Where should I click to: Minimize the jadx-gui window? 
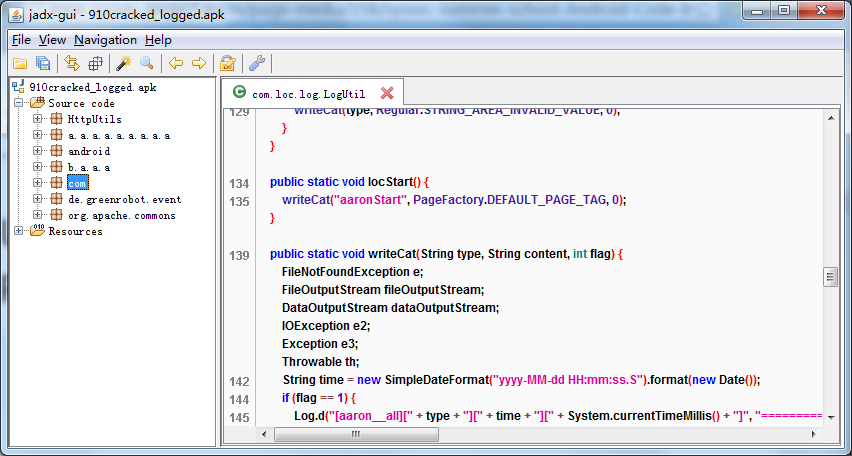pos(757,11)
